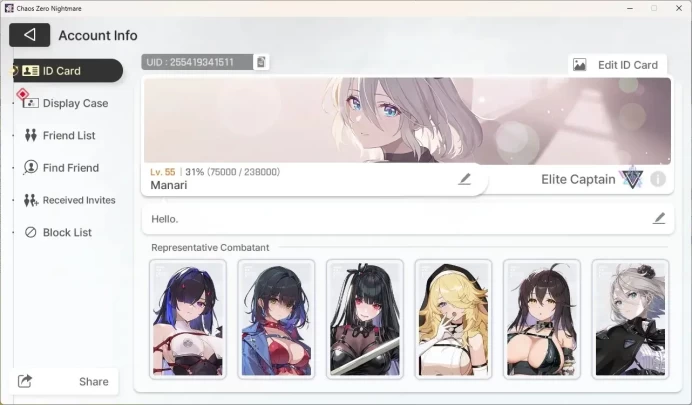
Task: Go back with the arrow button
Action: 30,35
